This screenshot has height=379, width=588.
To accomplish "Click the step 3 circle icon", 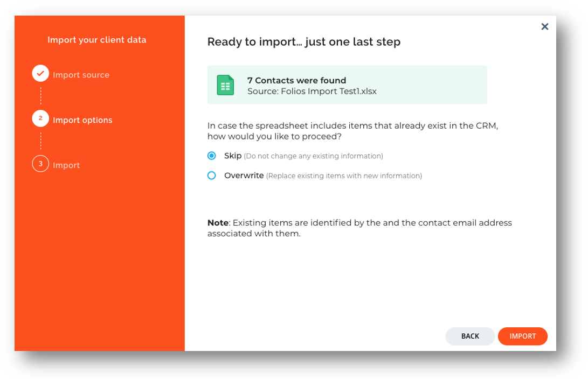I will point(40,164).
